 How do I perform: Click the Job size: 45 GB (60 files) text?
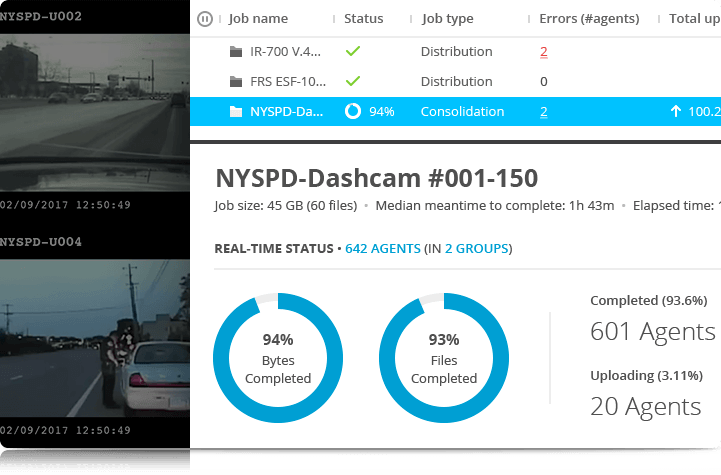[286, 206]
